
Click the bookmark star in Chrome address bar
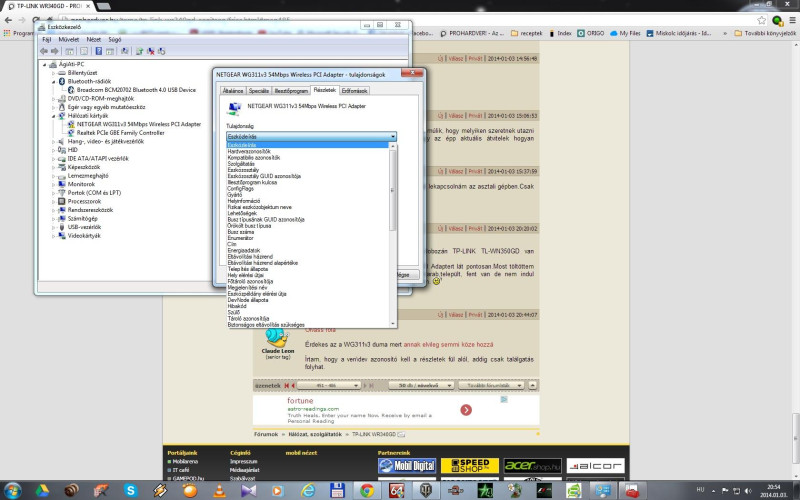(762, 20)
